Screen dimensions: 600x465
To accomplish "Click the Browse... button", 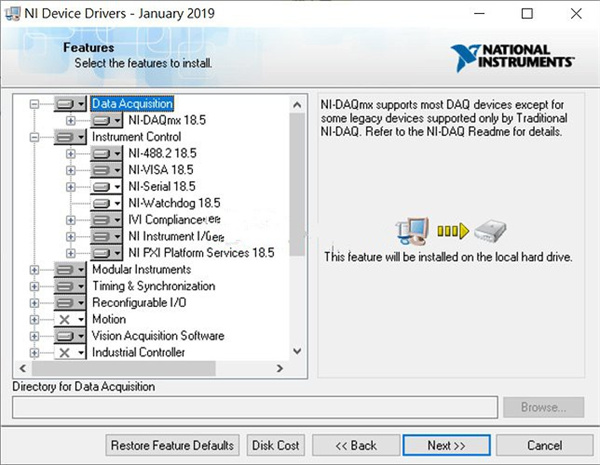I will pos(544,407).
